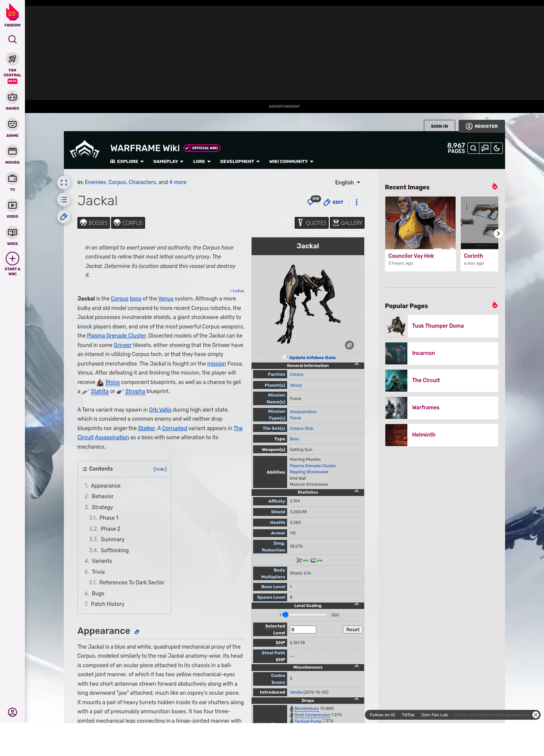Image resolution: width=544 pixels, height=756 pixels.
Task: Open the Update Infobox Data link
Action: coord(312,358)
